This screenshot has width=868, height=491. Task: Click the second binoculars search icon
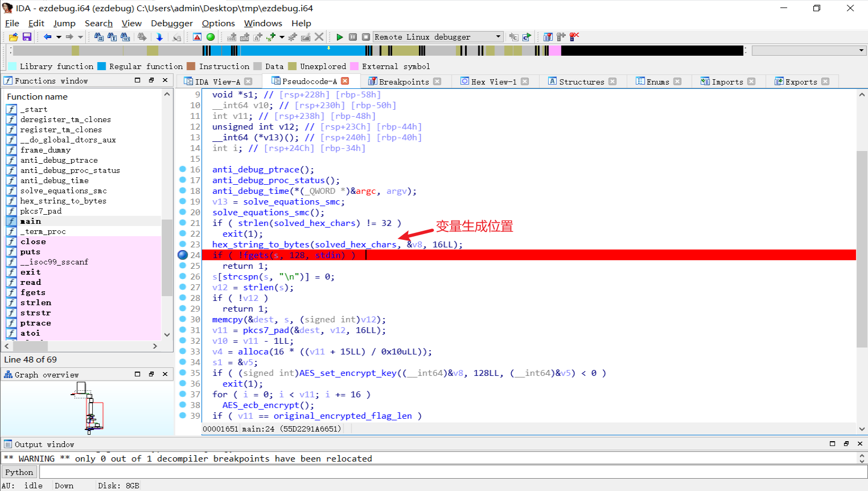(x=112, y=37)
